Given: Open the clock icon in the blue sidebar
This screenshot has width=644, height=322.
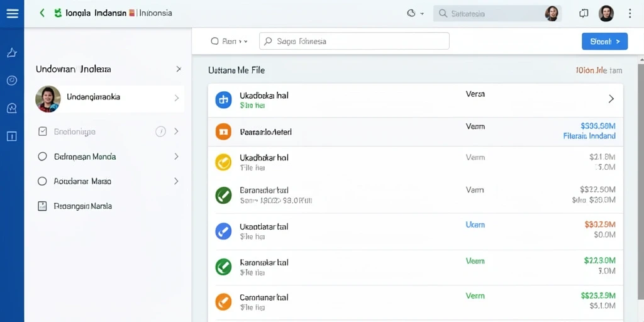Looking at the screenshot, I should coord(12,80).
